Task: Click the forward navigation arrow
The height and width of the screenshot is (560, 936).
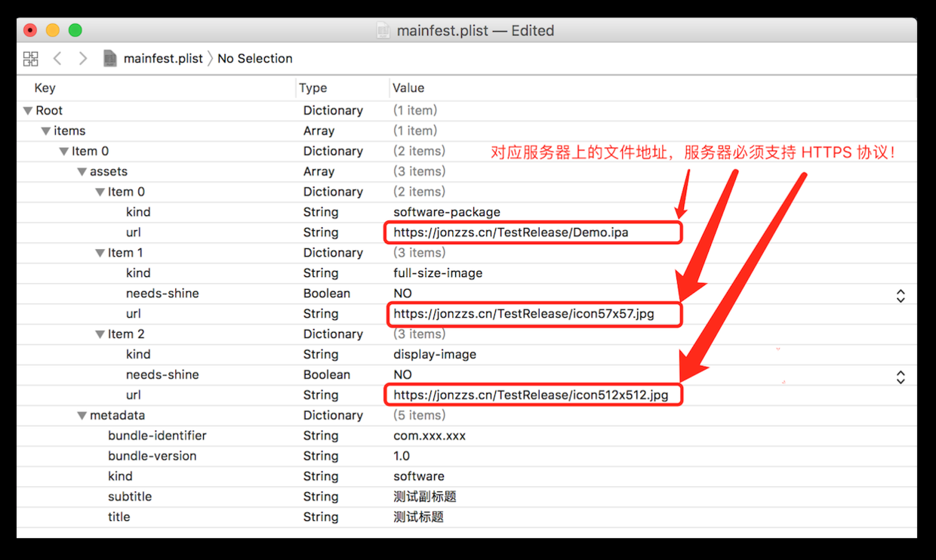Action: pos(83,58)
